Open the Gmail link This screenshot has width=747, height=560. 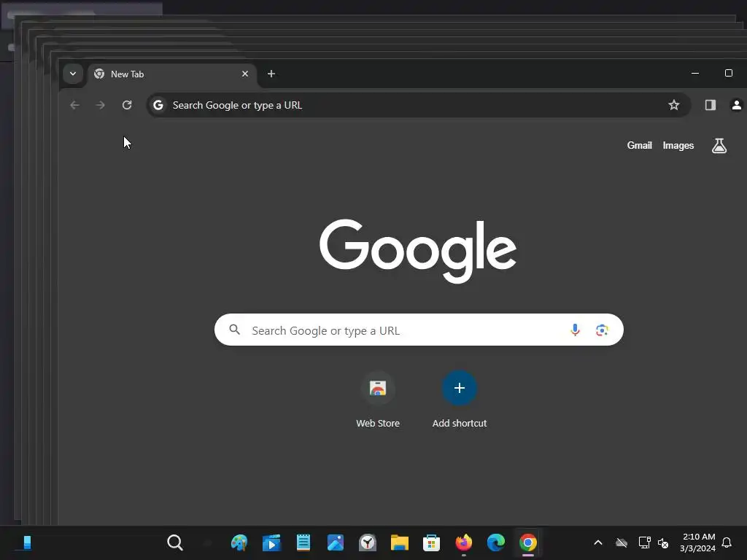coord(639,146)
